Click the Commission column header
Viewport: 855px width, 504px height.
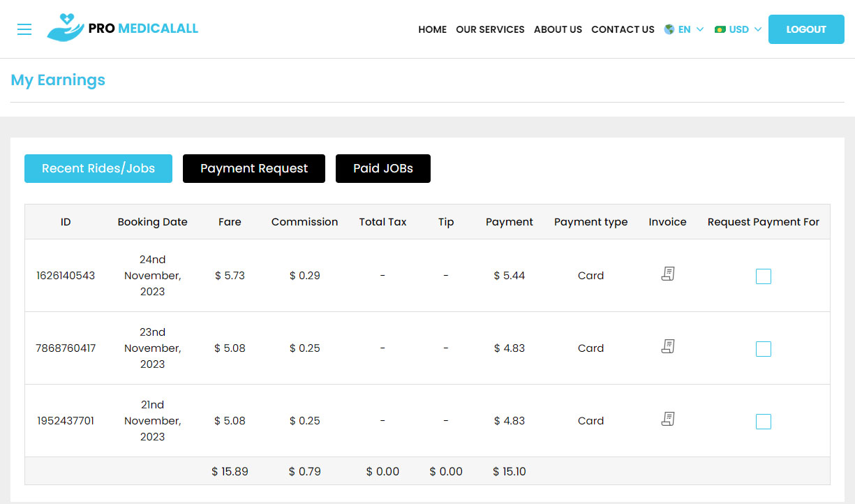tap(304, 222)
